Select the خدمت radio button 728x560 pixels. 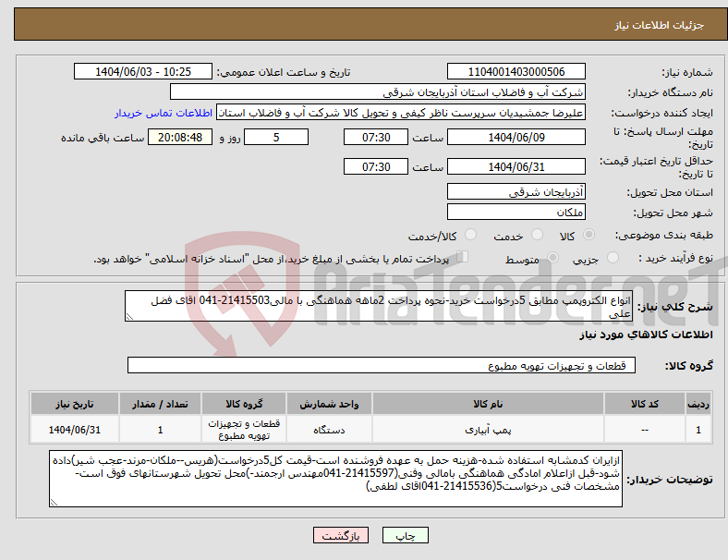(x=537, y=235)
